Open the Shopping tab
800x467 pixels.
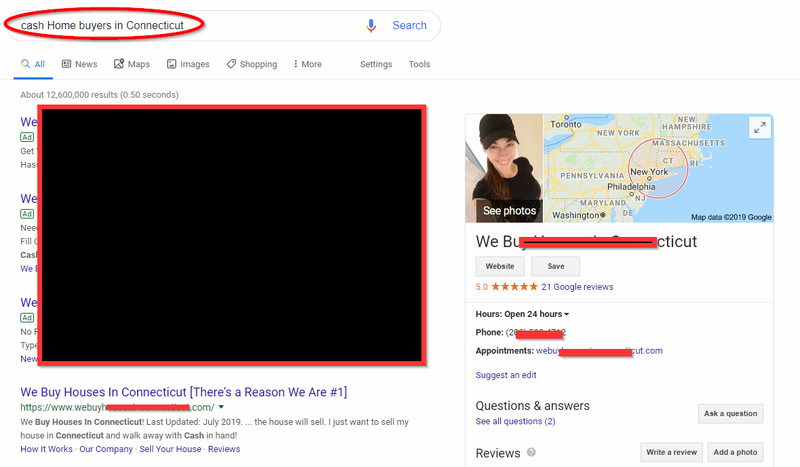tap(252, 64)
